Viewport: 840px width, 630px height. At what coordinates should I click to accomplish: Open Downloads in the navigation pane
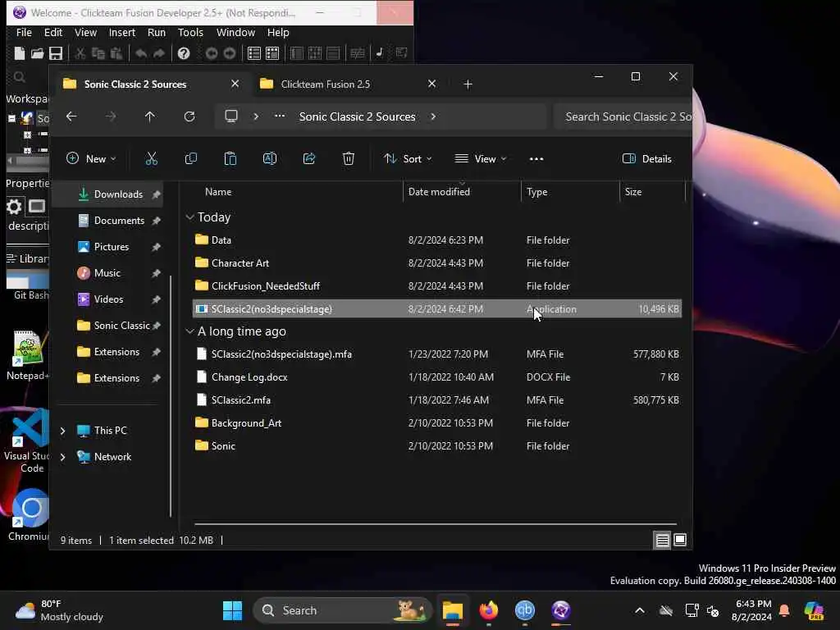tap(111, 194)
